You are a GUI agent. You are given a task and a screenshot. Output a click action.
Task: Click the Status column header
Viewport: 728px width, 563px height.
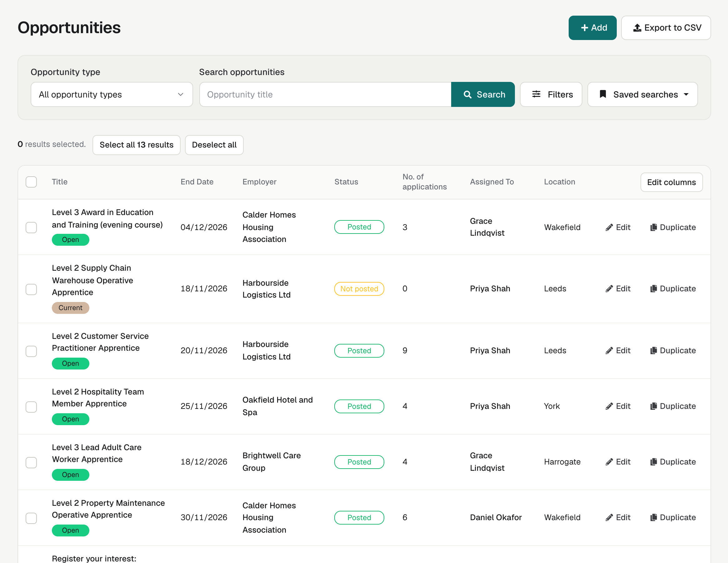(346, 182)
